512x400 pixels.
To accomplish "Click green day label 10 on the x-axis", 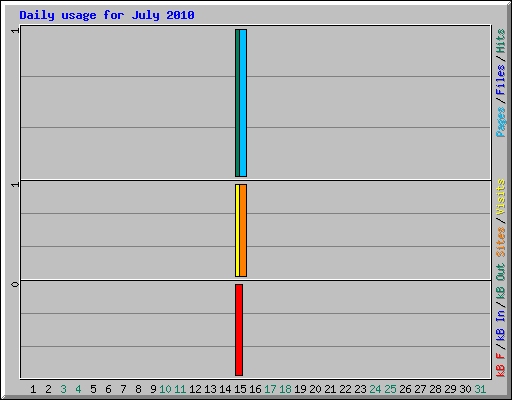I will [x=165, y=389].
